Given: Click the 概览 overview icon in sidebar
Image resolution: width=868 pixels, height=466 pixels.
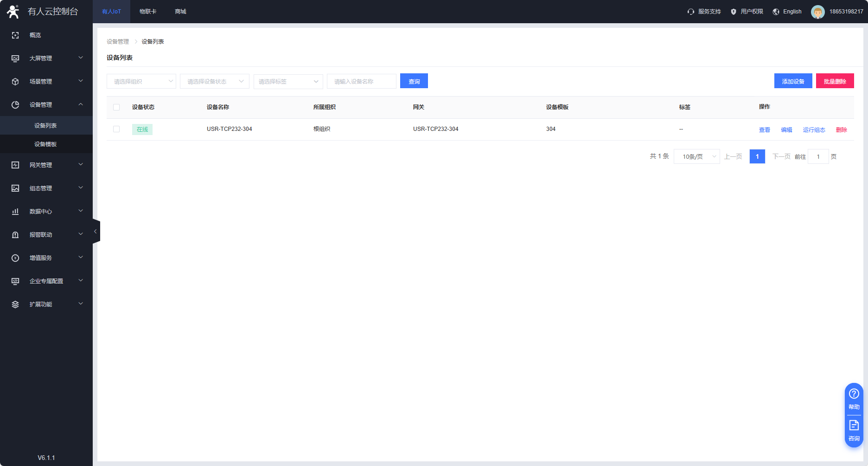Looking at the screenshot, I should coord(15,35).
